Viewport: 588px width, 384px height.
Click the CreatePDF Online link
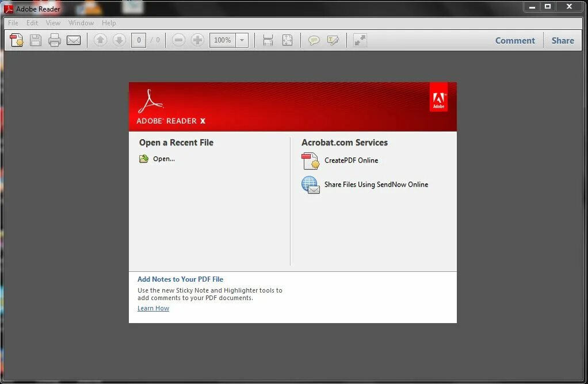point(351,160)
